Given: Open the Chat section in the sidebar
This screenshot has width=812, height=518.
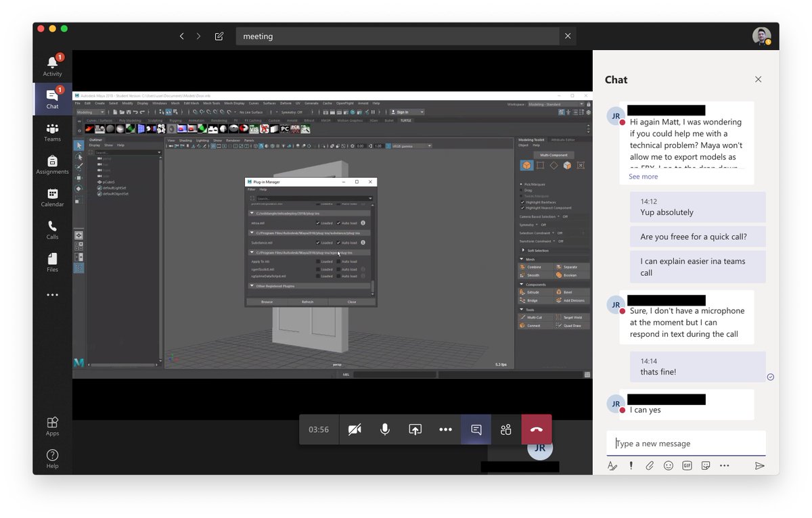Looking at the screenshot, I should click(52, 99).
